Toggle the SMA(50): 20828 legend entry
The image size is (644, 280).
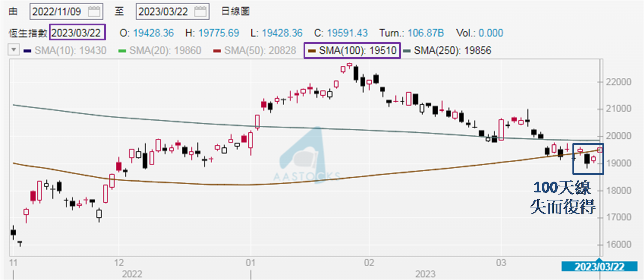pyautogui.click(x=260, y=51)
